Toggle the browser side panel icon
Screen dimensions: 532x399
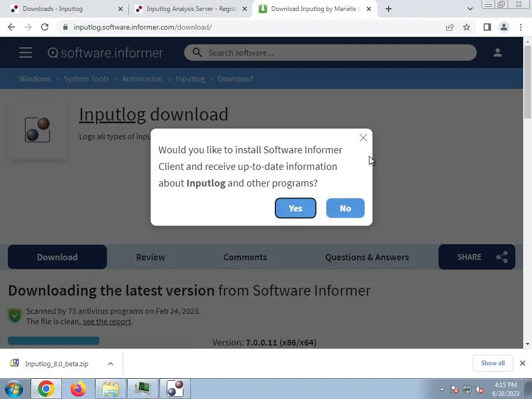tap(487, 27)
